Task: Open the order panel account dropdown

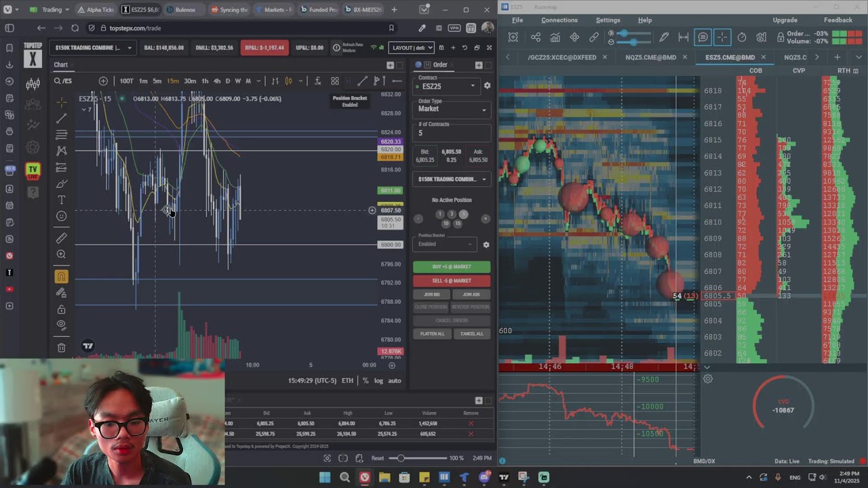Action: point(452,179)
